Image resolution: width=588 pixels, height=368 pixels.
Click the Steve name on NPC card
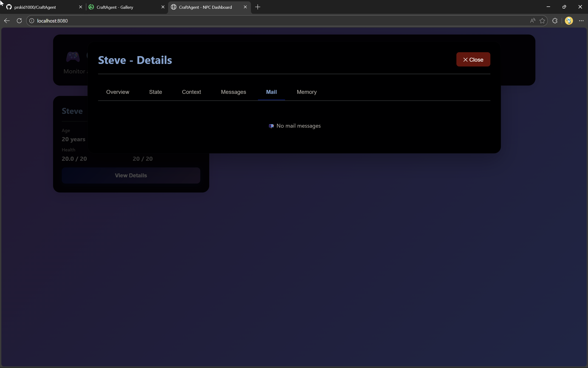tap(72, 111)
